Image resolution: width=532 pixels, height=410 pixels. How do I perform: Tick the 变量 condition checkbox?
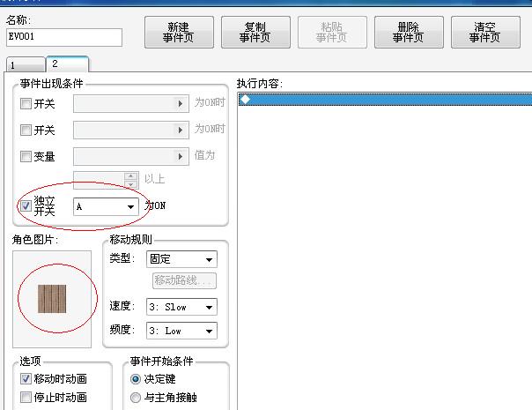pos(26,157)
